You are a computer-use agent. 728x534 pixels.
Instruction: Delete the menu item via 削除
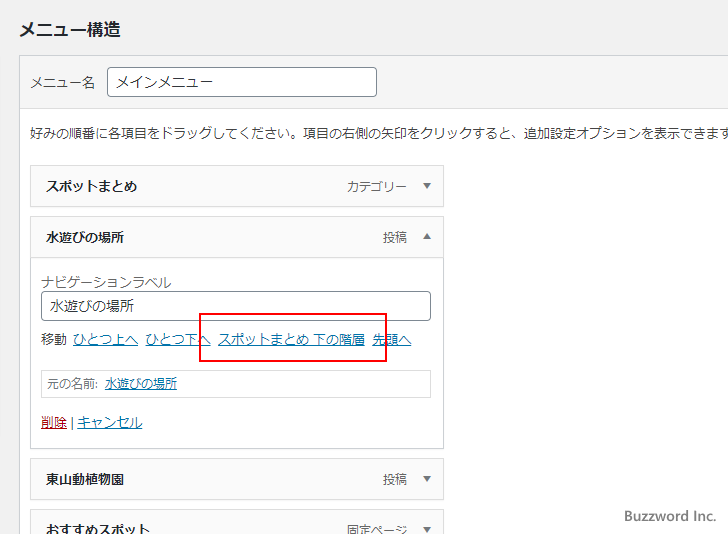[54, 422]
